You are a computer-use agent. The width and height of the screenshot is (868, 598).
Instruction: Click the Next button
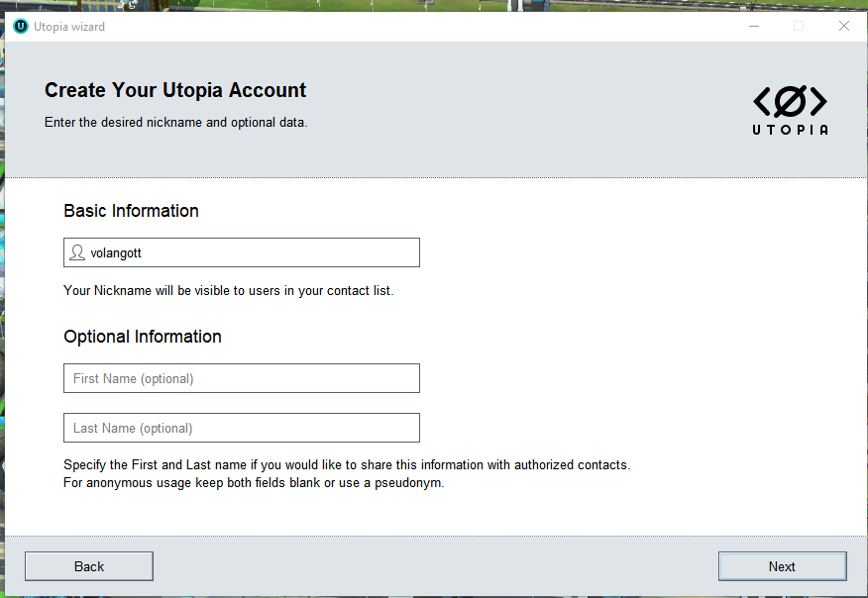click(x=782, y=566)
